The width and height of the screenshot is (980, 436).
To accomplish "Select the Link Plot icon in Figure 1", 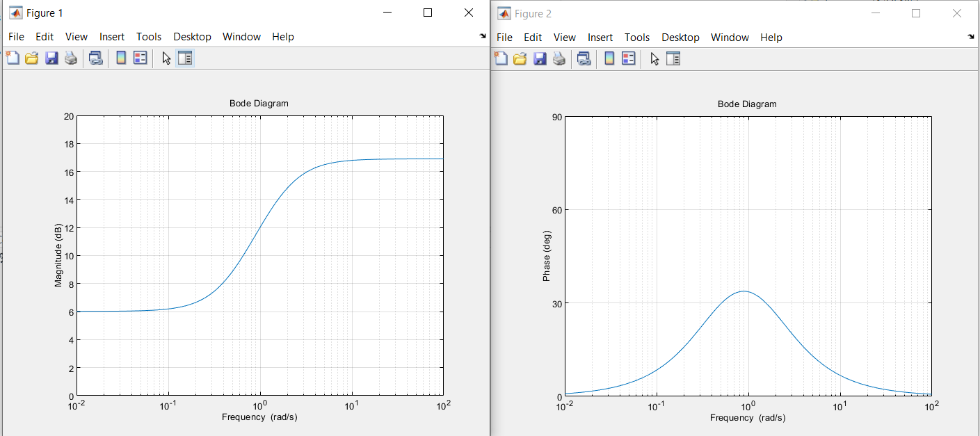I will pyautogui.click(x=96, y=58).
